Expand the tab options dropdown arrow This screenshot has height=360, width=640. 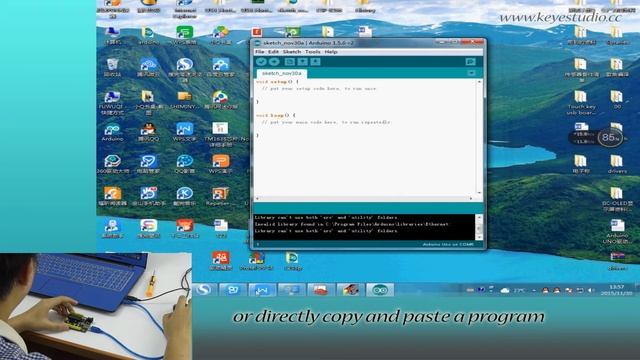click(471, 73)
